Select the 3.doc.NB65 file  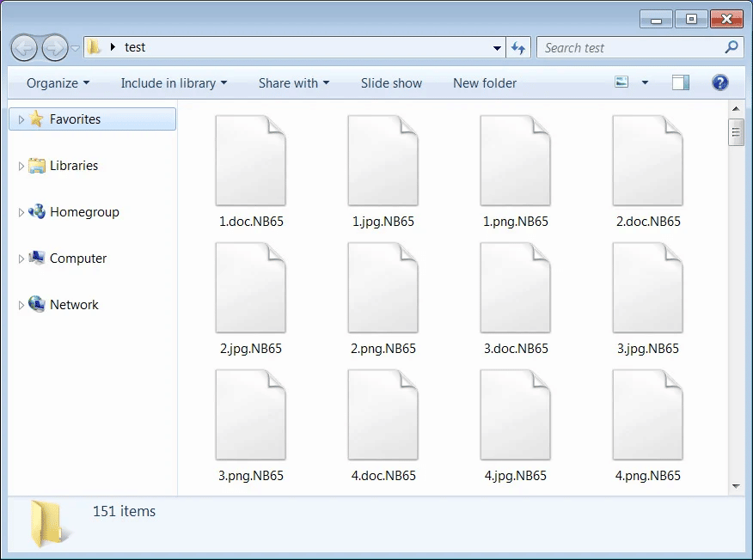pyautogui.click(x=515, y=289)
